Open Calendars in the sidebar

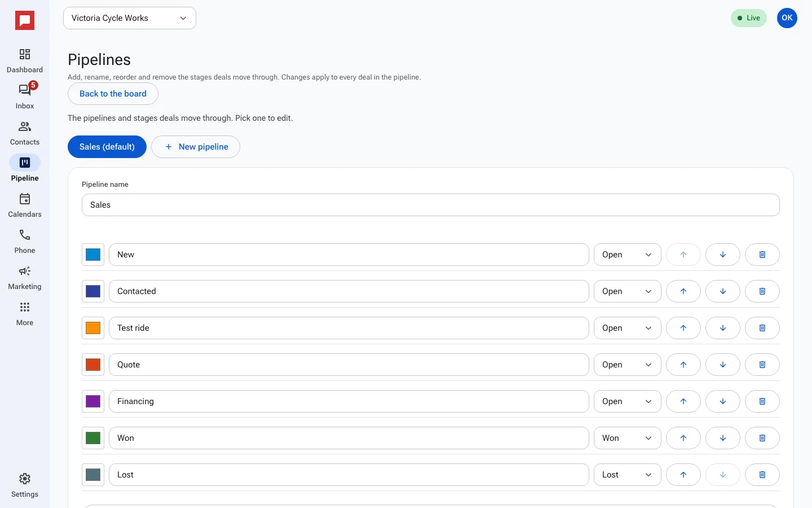tap(25, 205)
